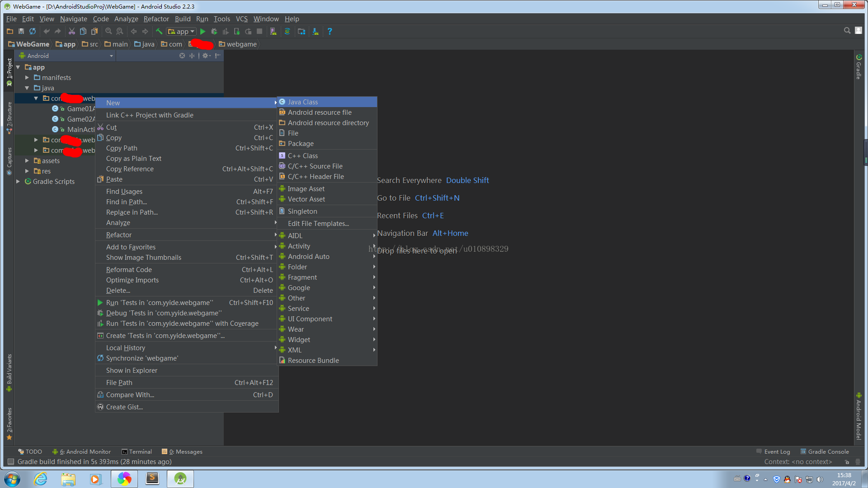The width and height of the screenshot is (868, 488).
Task: Expand the Gradle Scripts node
Action: click(x=18, y=182)
